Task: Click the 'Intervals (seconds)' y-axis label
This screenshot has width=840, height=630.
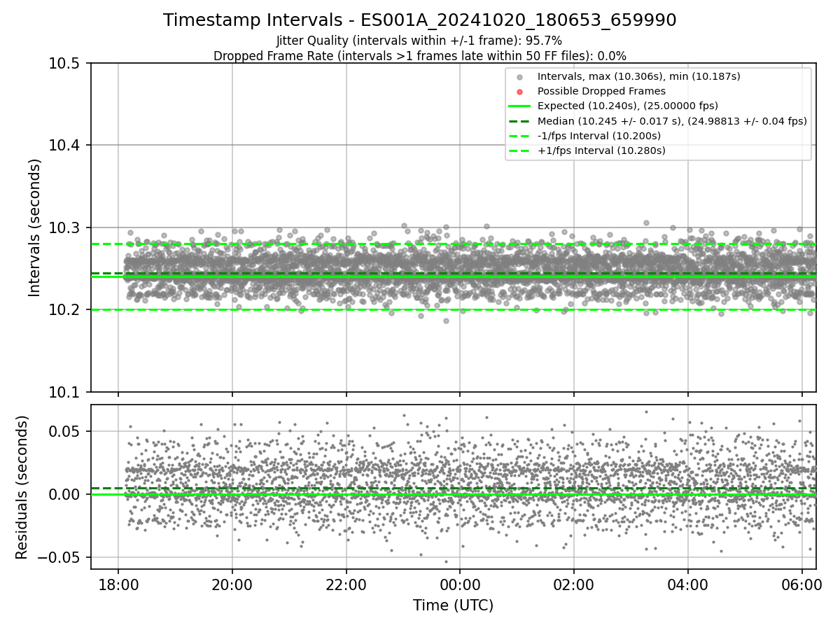Action: (x=36, y=227)
